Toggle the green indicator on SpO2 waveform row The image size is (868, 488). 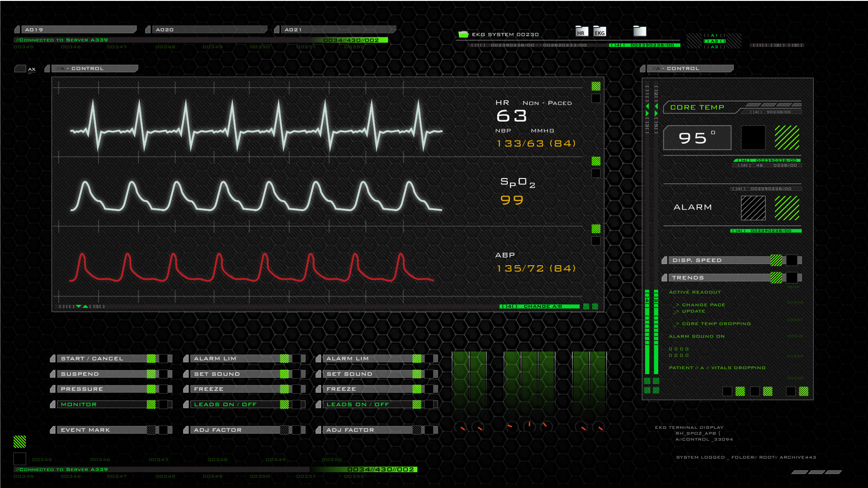[x=596, y=161]
